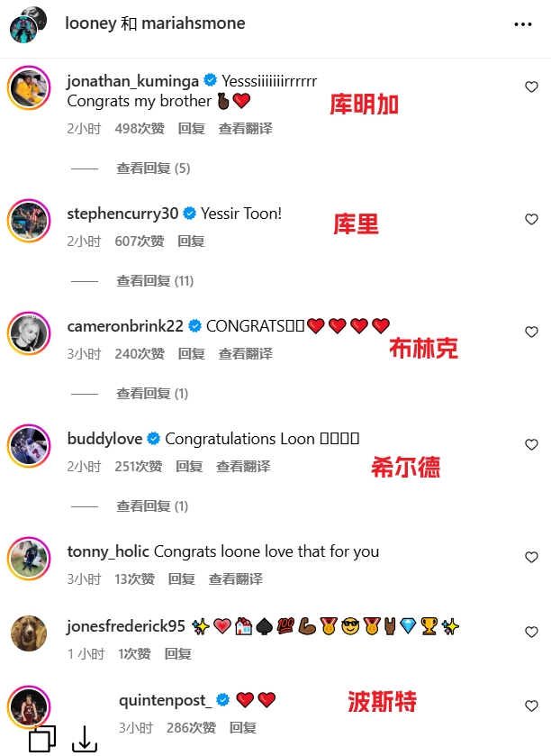Like stephencurry30's comment with the heart
Screen dimensions: 551x756
coord(531,219)
